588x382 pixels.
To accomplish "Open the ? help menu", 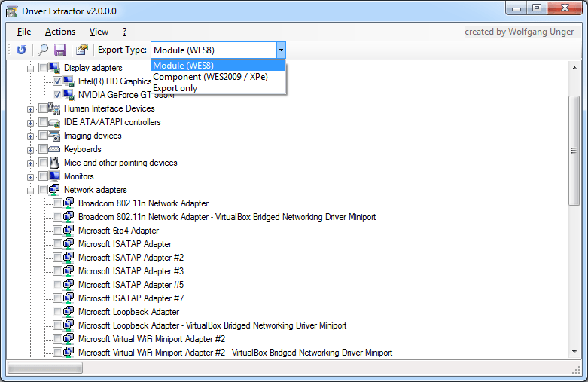I will (124, 32).
